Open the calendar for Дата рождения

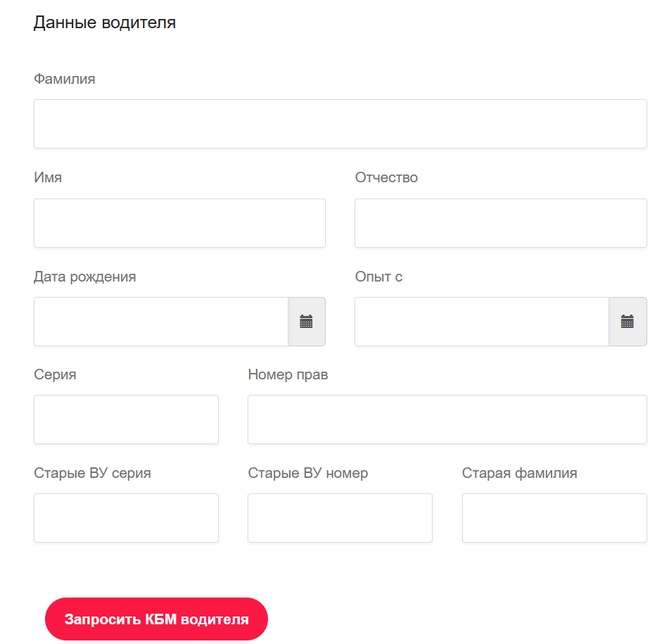[306, 322]
